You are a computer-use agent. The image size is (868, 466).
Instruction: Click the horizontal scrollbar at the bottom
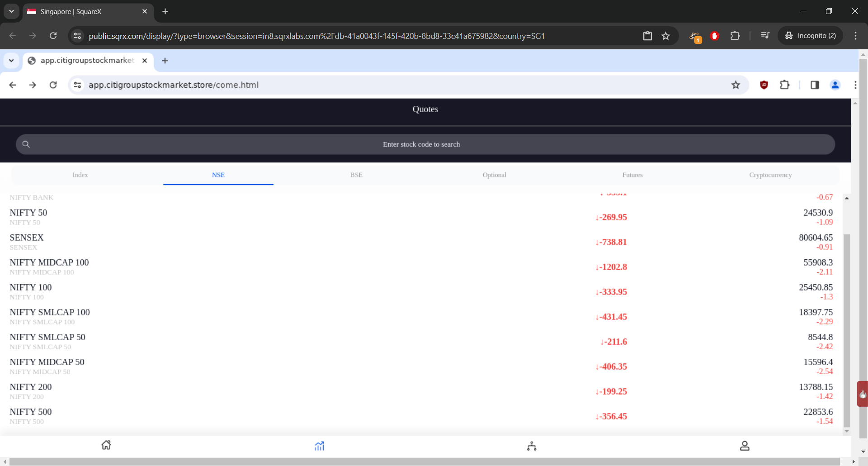pos(424,461)
